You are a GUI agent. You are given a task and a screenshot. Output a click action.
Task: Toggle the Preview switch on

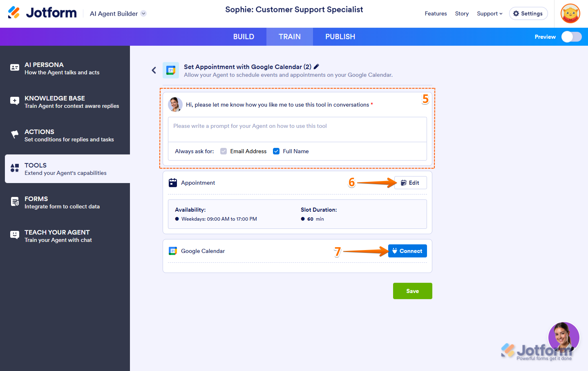(571, 37)
